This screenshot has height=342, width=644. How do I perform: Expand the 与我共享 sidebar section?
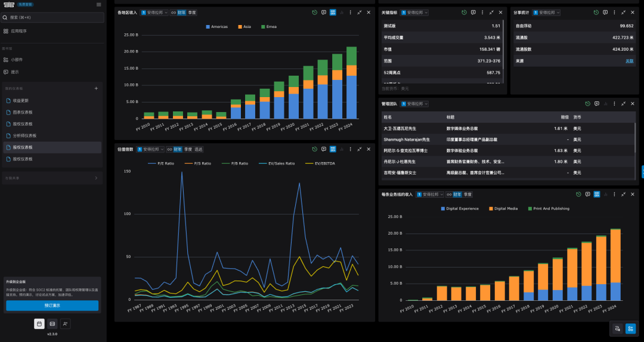click(x=96, y=178)
